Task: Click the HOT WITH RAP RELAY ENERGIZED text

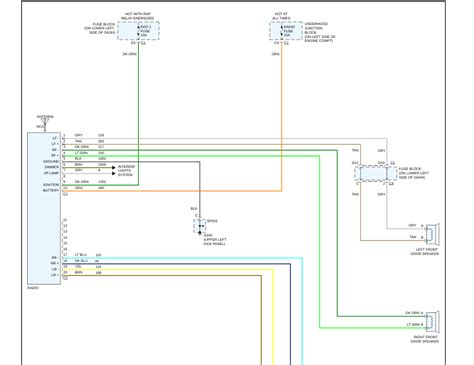Action: point(138,16)
